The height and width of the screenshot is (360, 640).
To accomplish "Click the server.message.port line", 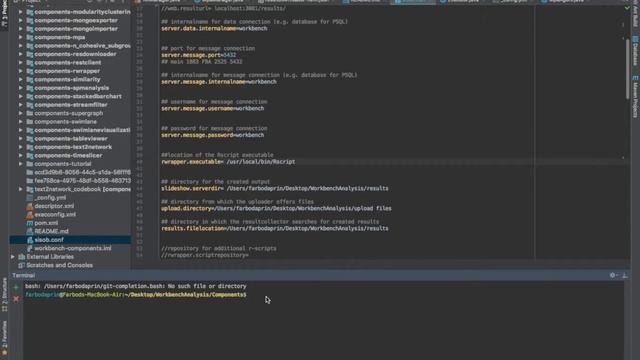I will pyautogui.click(x=198, y=55).
